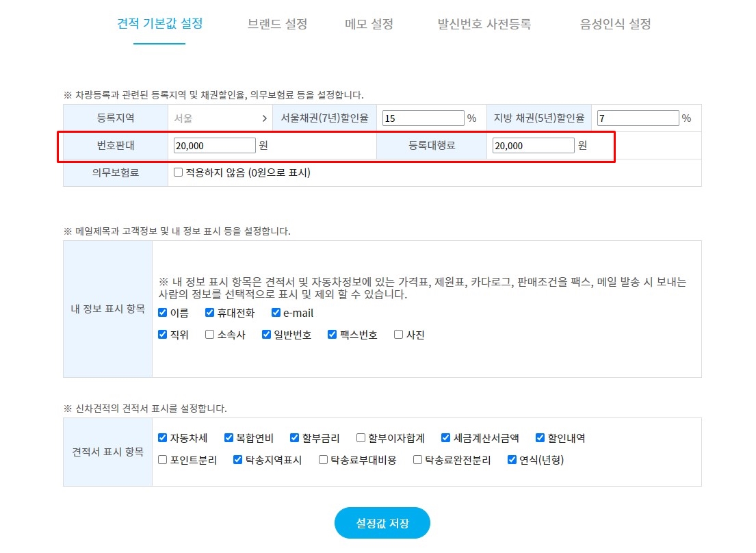Image resolution: width=756 pixels, height=553 pixels.
Task: Toggle the 연식(년형) checkbox
Action: 512,459
